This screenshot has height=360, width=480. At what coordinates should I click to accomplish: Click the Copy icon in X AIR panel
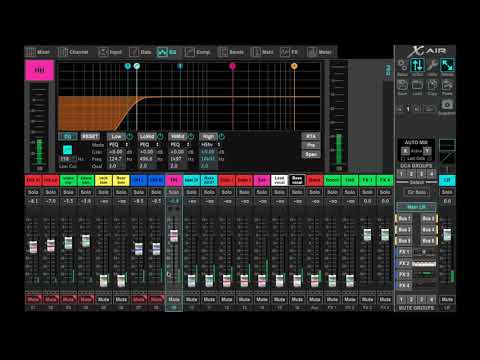click(x=432, y=85)
